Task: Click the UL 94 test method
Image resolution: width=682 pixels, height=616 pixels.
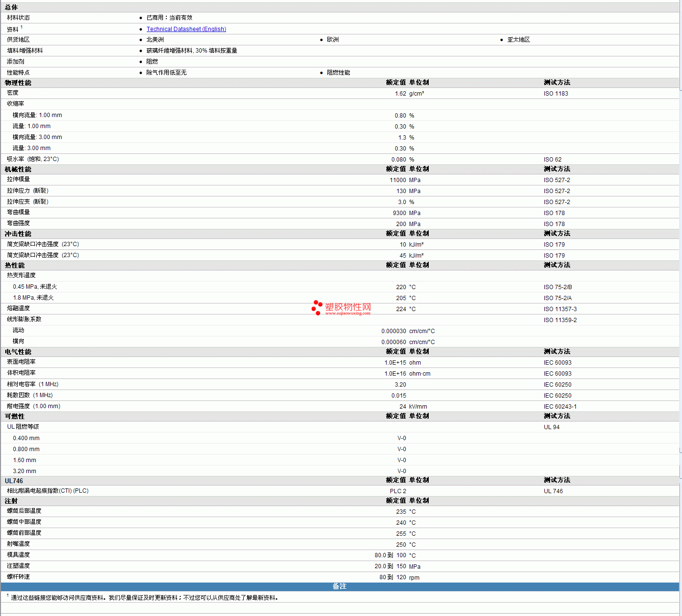Action: (x=552, y=427)
